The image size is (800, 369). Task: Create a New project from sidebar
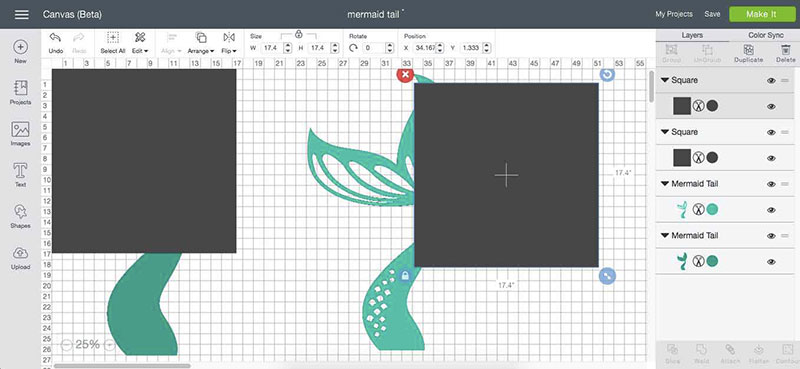[20, 52]
